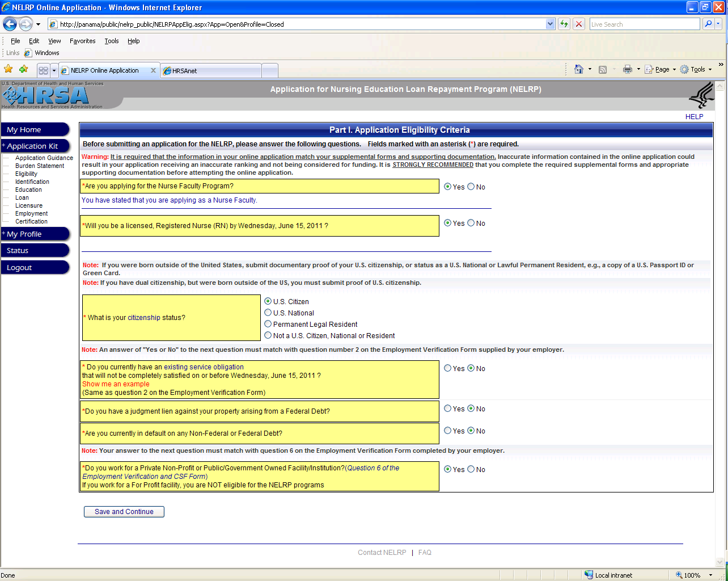The height and width of the screenshot is (581, 728).
Task: Open the Favorites menu
Action: point(82,41)
